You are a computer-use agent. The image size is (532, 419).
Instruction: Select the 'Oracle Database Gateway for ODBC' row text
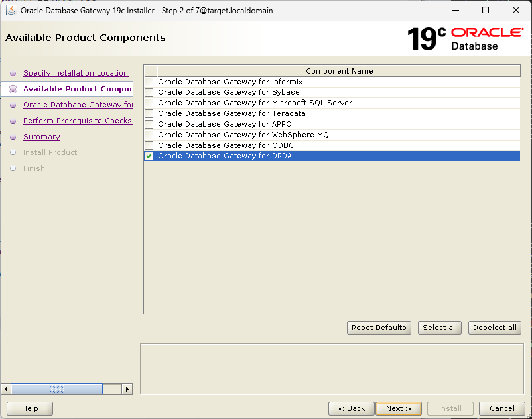coord(226,145)
